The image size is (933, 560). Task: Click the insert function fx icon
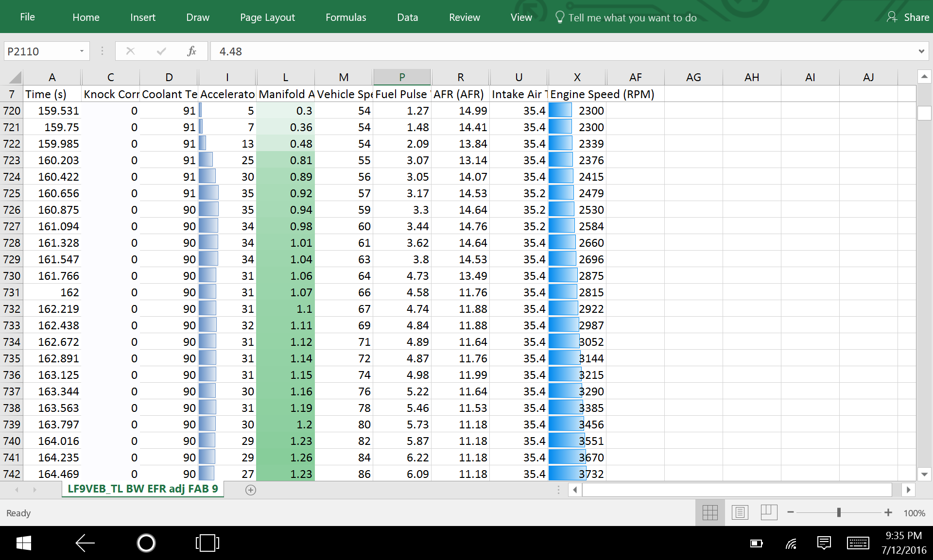(x=191, y=51)
